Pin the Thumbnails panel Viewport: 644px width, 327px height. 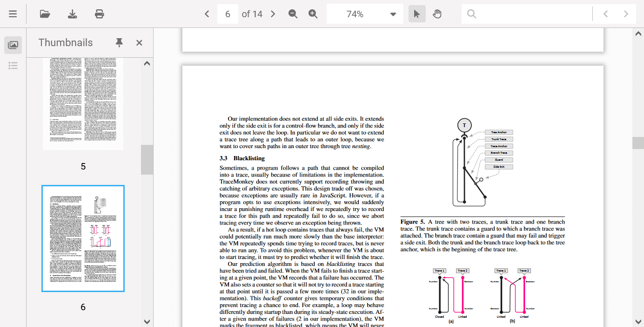pos(119,43)
